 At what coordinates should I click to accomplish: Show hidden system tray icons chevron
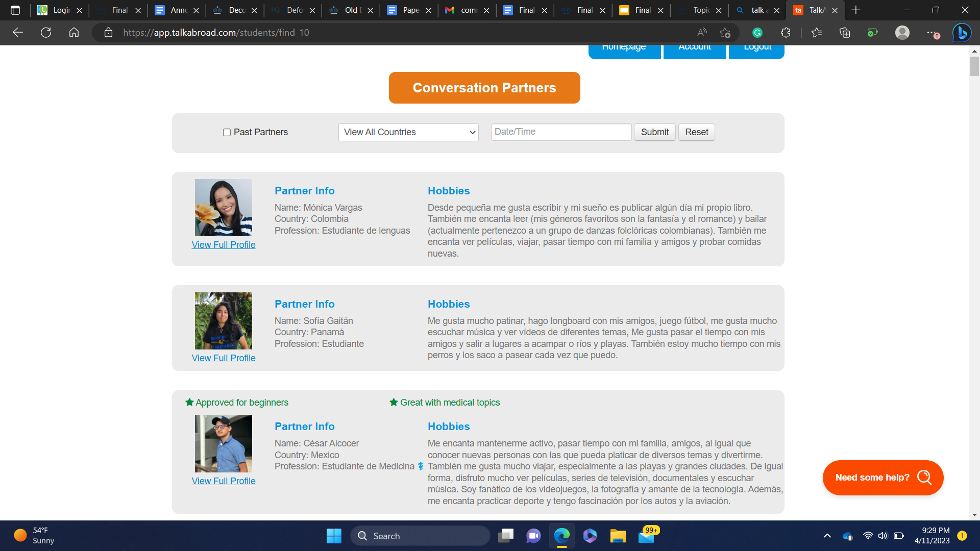(827, 536)
